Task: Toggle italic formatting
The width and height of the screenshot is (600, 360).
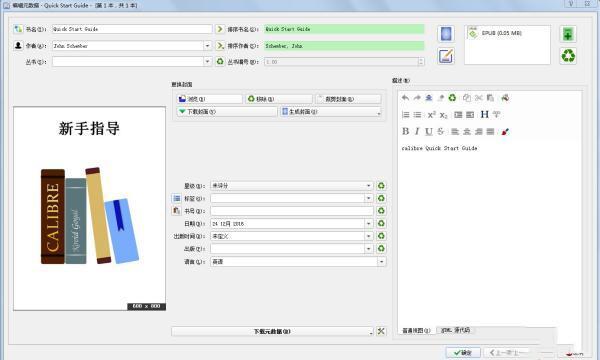Action: [417, 132]
